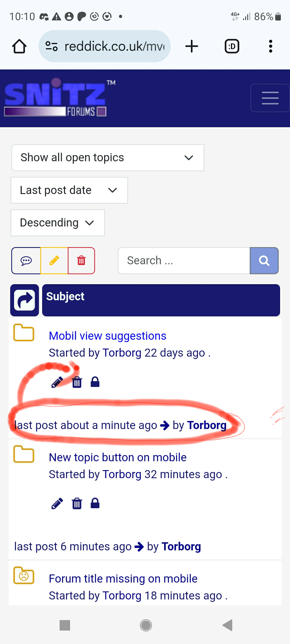Open the 'Last post date' sort dropdown
The image size is (290, 644).
[x=69, y=190]
